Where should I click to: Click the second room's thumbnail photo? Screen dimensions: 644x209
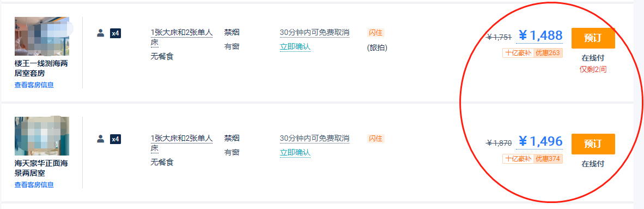pyautogui.click(x=42, y=136)
